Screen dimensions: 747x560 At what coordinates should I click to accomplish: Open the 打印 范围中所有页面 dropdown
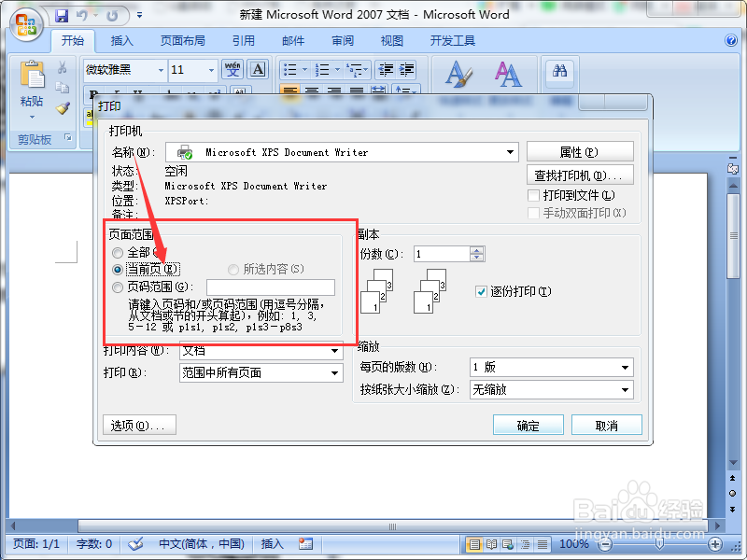tap(335, 372)
